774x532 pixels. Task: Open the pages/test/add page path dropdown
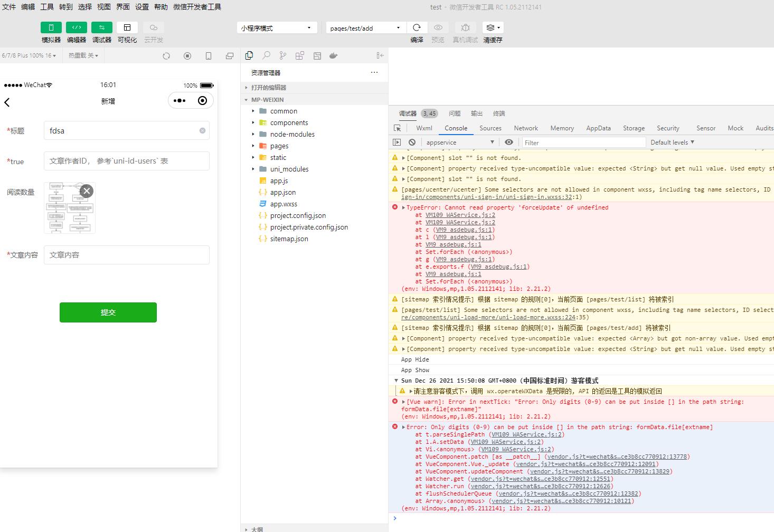point(365,28)
